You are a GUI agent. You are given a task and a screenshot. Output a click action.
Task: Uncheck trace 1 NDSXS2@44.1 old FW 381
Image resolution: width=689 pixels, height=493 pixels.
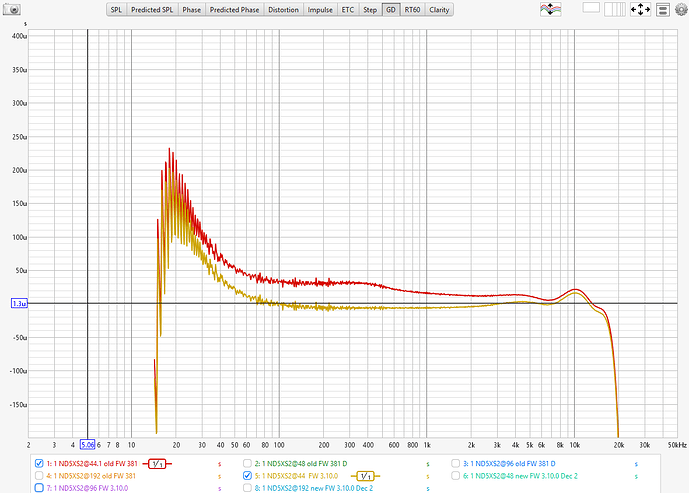tap(39, 464)
